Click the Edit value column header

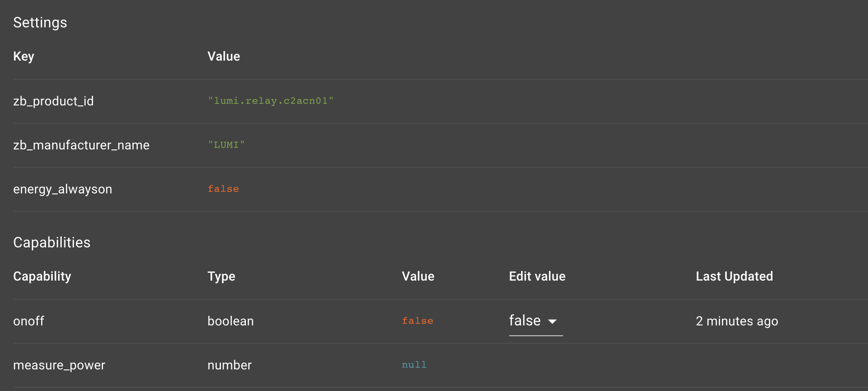coord(537,276)
